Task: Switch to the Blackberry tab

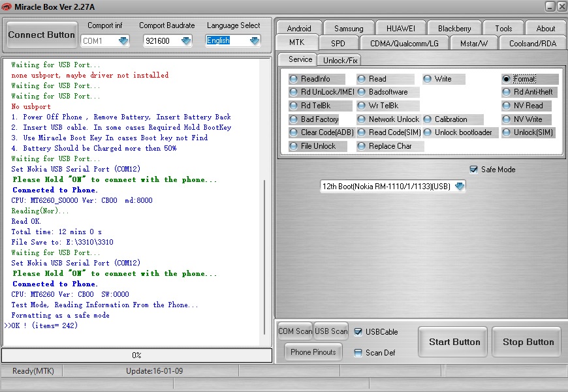Action: tap(454, 28)
